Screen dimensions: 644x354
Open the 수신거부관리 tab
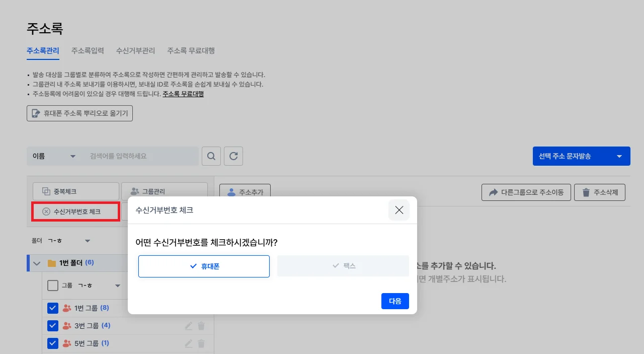pos(135,50)
